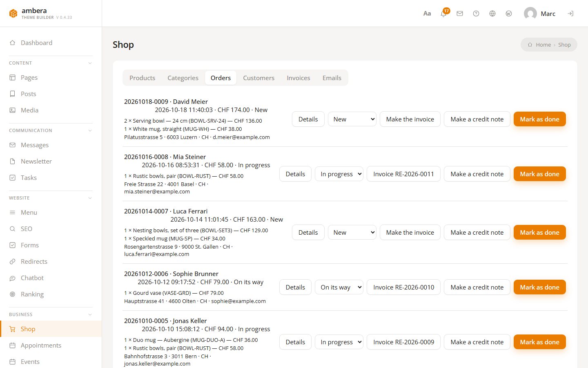Open SEO in the sidebar
Viewport: 588px width, 368px height.
[51, 229]
